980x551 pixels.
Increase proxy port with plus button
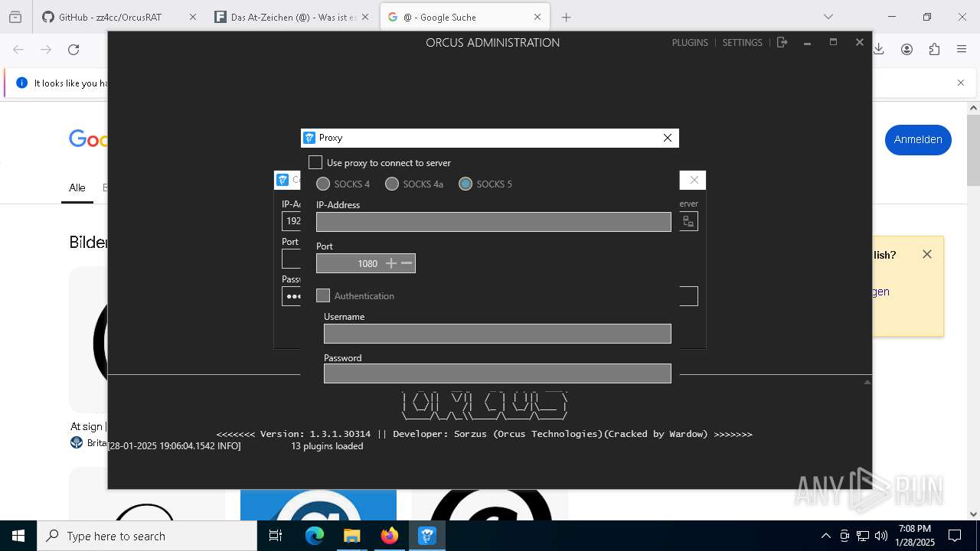391,263
